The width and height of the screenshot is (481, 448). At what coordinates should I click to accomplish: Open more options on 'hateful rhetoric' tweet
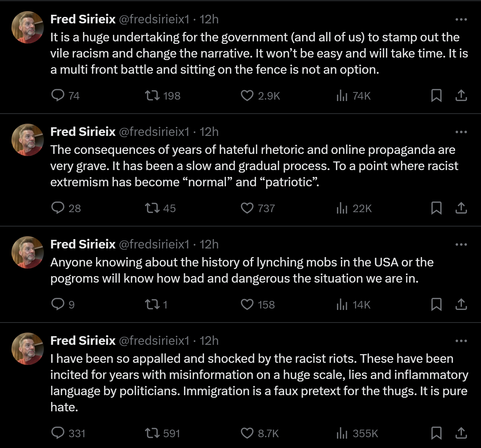pos(461,132)
